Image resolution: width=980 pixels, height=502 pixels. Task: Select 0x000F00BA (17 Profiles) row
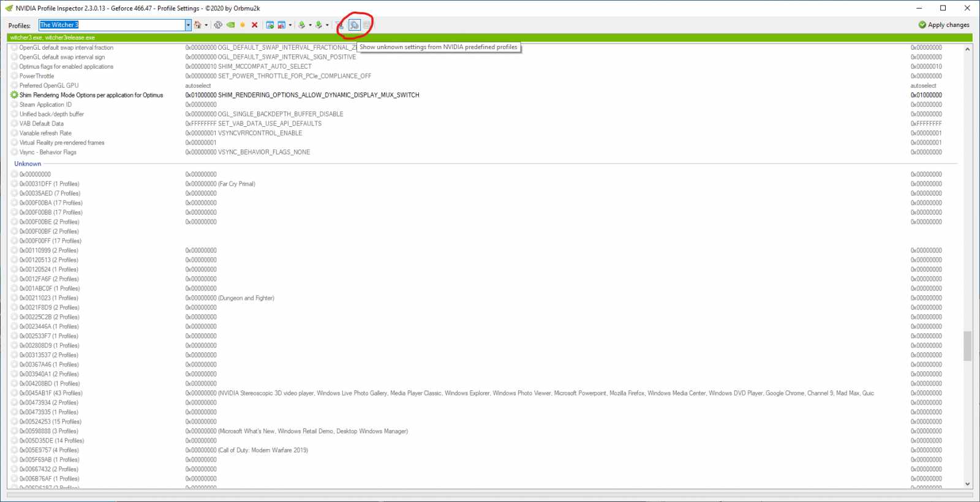[484, 203]
